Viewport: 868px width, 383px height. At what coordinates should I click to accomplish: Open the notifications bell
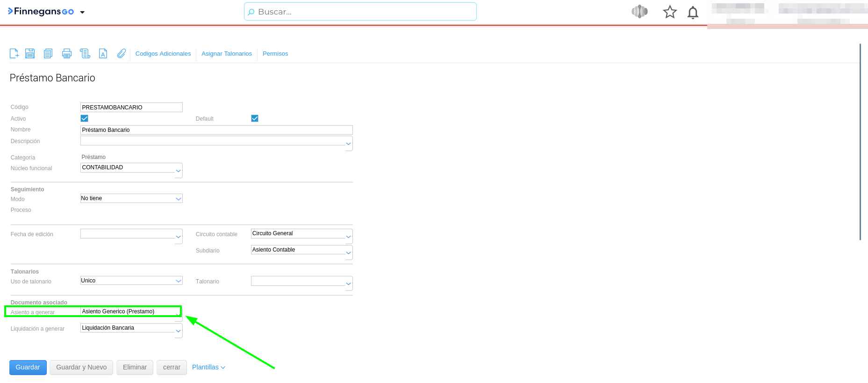693,12
